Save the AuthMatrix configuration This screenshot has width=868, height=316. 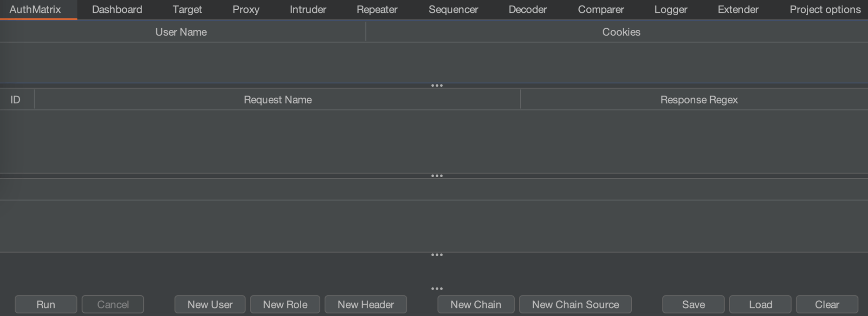tap(693, 304)
